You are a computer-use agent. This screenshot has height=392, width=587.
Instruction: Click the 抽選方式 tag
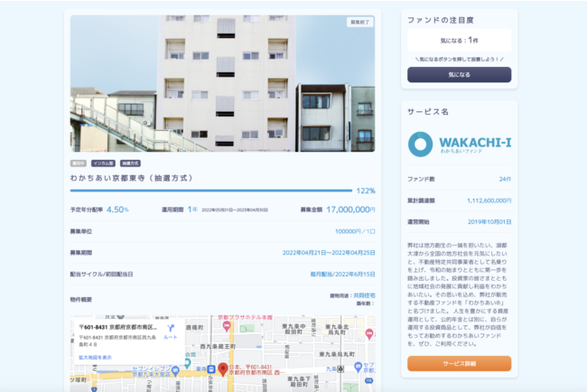click(x=130, y=163)
